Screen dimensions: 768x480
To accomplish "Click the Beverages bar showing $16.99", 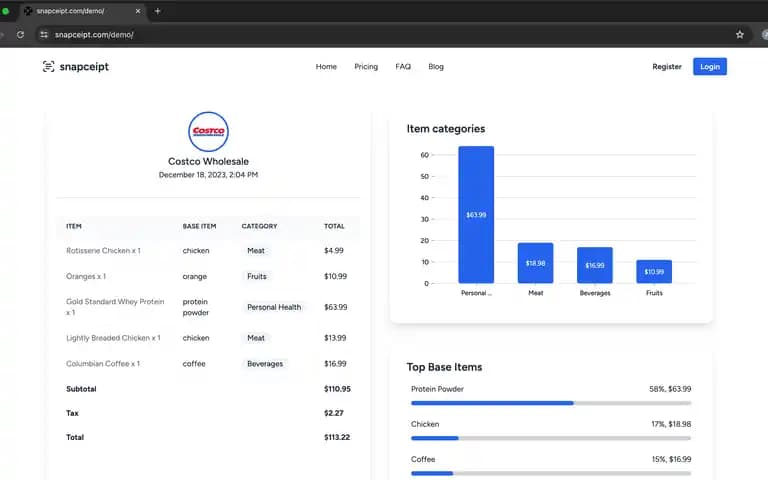I will (x=595, y=265).
